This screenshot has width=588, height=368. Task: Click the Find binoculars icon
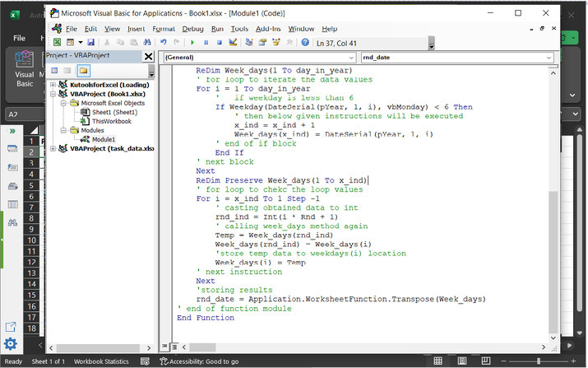(x=146, y=42)
